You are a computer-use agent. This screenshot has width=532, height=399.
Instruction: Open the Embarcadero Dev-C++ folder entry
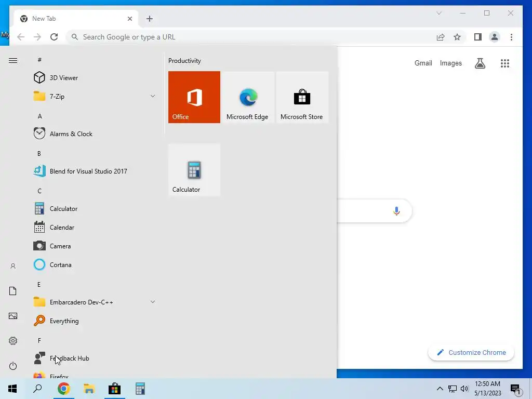pyautogui.click(x=95, y=302)
